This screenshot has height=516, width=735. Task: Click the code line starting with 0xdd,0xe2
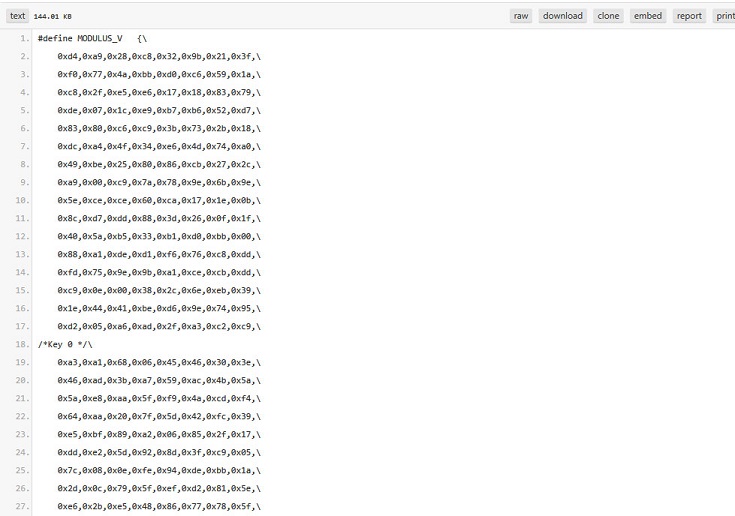click(159, 452)
